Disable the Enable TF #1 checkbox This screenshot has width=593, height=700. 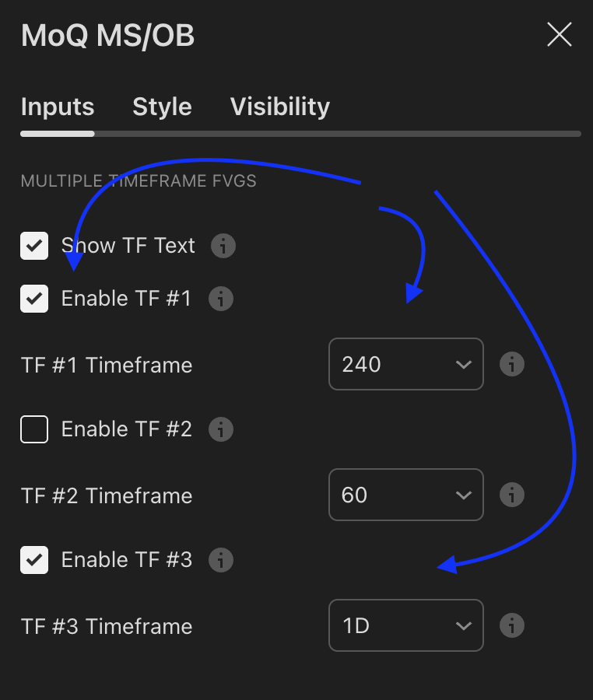[x=34, y=299]
